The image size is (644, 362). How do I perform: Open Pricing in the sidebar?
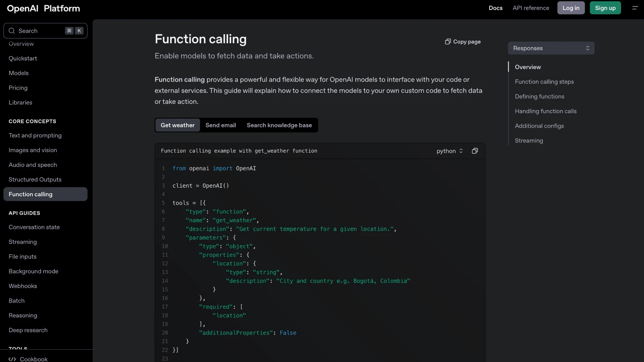click(18, 88)
